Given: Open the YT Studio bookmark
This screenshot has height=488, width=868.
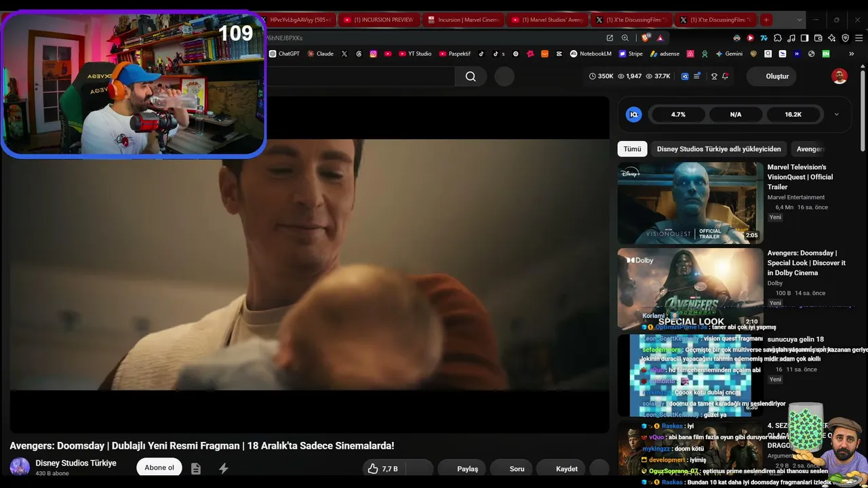Looking at the screenshot, I should 414,54.
